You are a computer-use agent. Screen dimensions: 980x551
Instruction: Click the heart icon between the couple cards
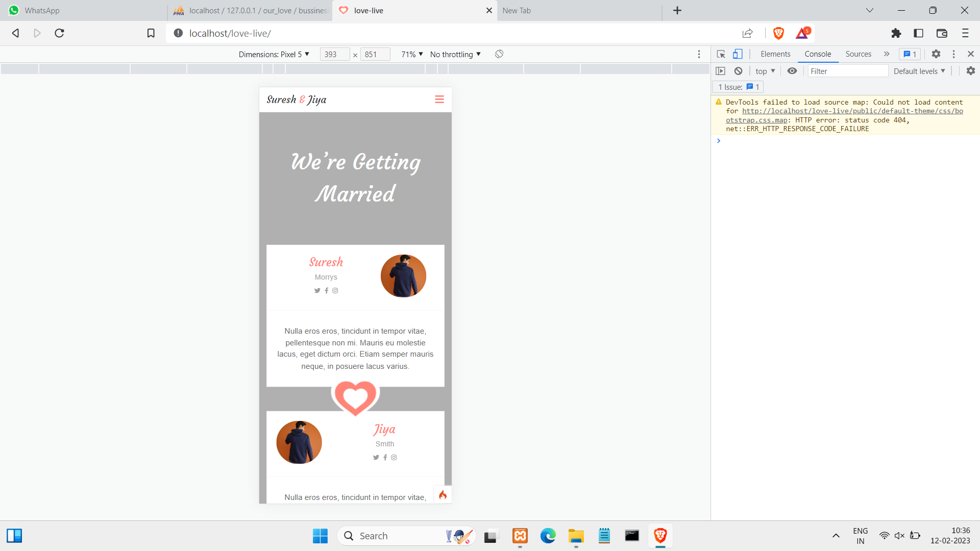[x=356, y=398]
